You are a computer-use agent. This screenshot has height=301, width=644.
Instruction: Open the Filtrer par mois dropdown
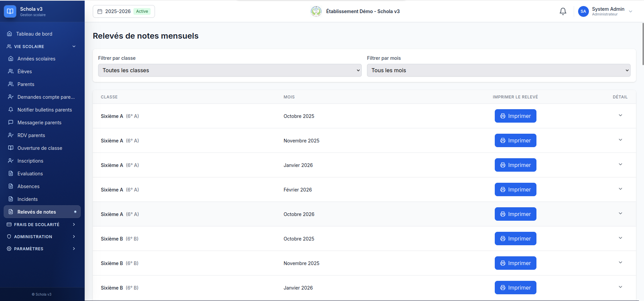tap(499, 70)
